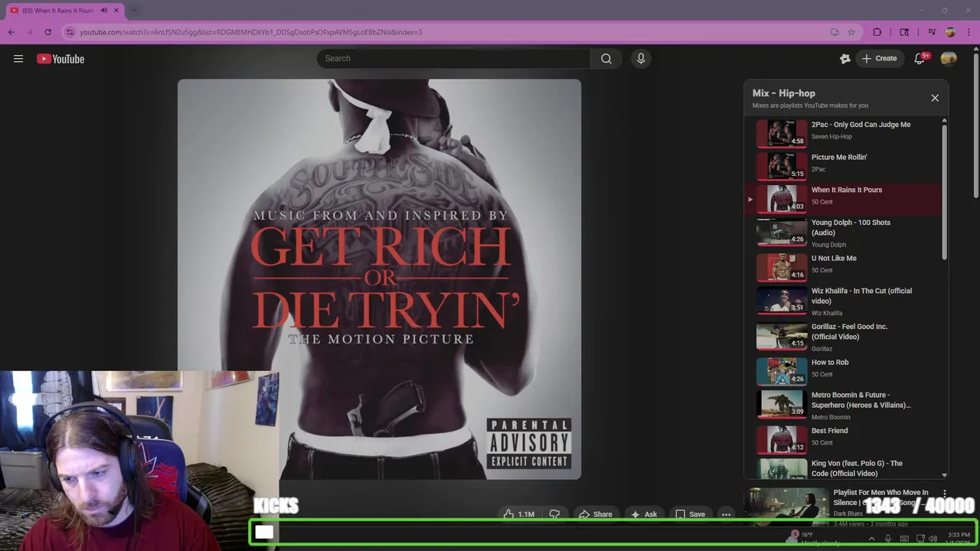Close the Mix - Hip-hop playlist panel

click(x=935, y=98)
